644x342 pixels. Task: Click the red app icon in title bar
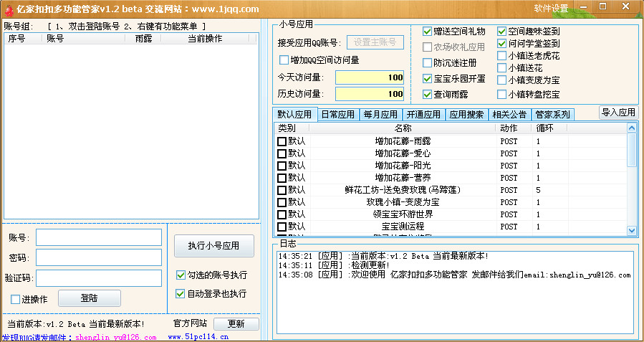tap(9, 9)
